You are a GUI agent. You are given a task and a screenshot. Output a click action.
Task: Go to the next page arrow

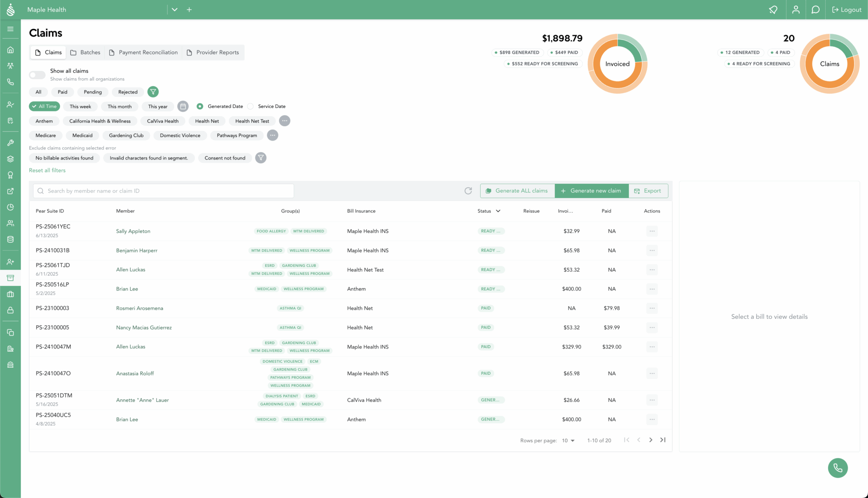(651, 440)
